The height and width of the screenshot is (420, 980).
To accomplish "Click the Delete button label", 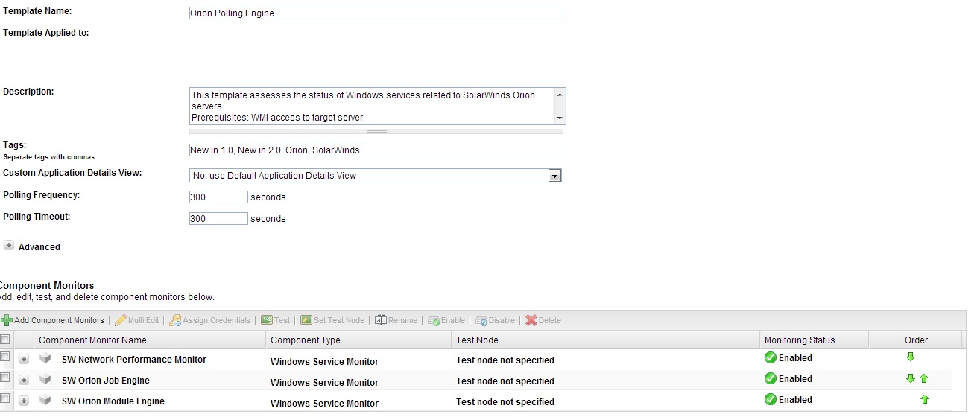I will (x=550, y=321).
